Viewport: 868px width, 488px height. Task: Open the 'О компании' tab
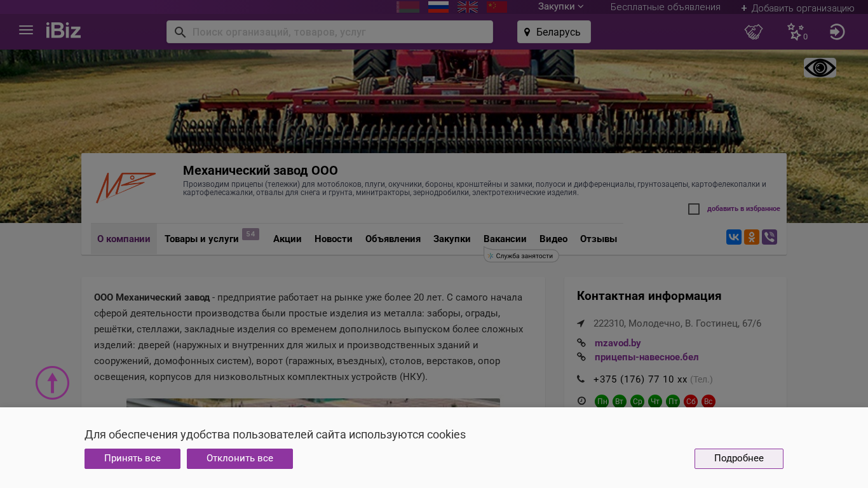coord(124,239)
